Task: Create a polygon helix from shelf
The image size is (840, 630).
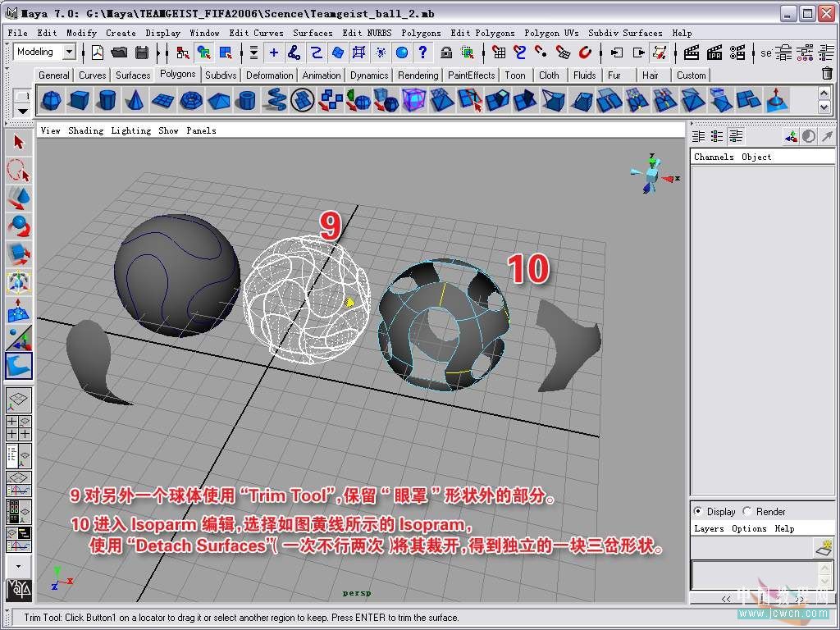Action: click(x=275, y=100)
